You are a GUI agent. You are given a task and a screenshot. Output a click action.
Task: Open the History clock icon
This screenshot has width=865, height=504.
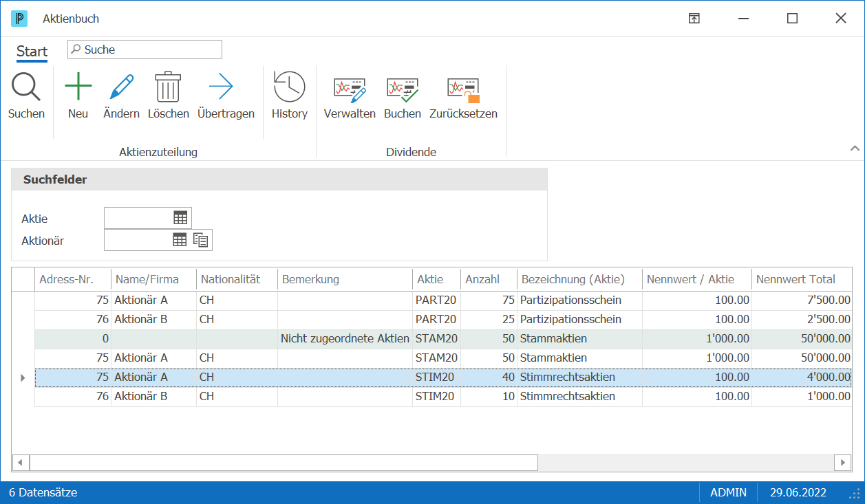point(290,87)
